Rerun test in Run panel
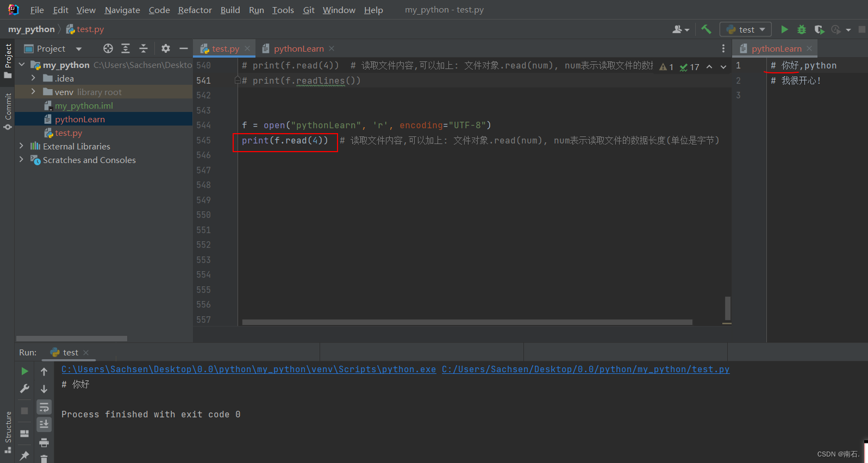 tap(24, 371)
